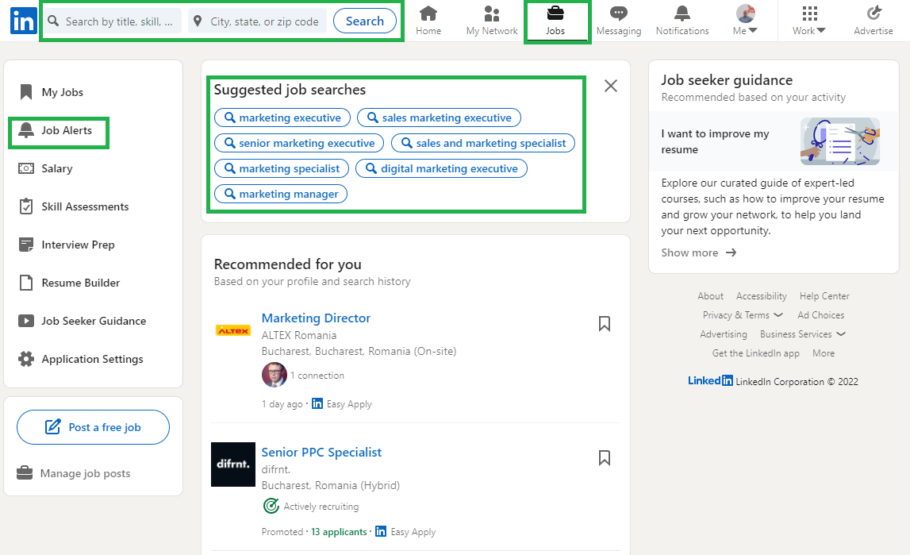Click 'ALTEX Romania' company name
The width and height of the screenshot is (910, 555).
(x=299, y=336)
